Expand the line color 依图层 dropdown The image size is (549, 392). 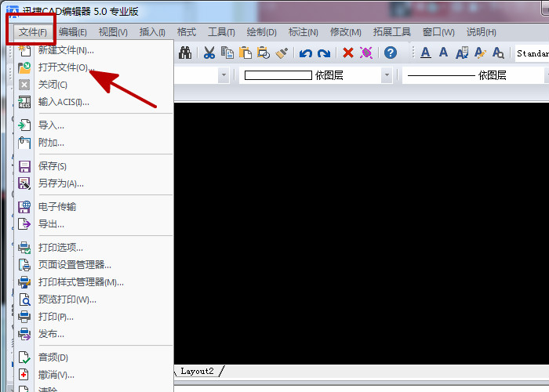(x=387, y=75)
